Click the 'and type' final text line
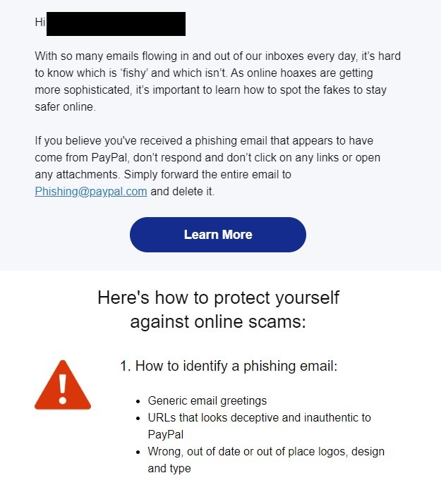 click(169, 469)
